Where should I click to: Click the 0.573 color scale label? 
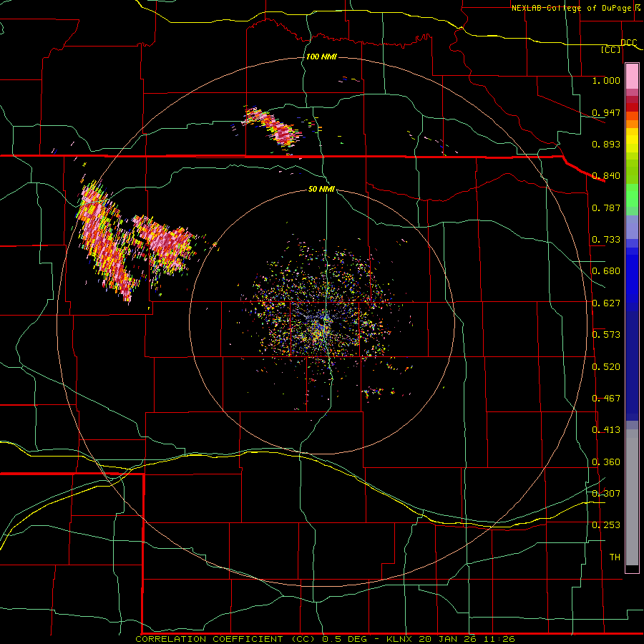point(606,335)
